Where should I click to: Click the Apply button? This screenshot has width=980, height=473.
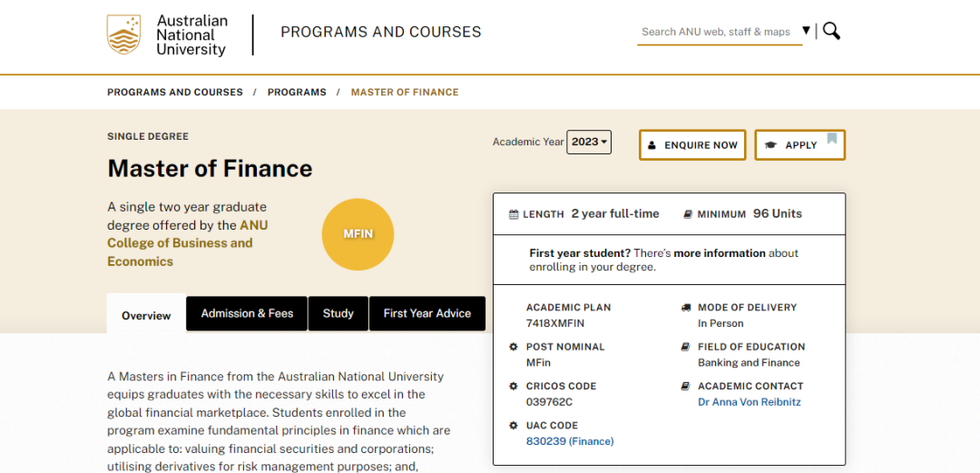point(800,145)
